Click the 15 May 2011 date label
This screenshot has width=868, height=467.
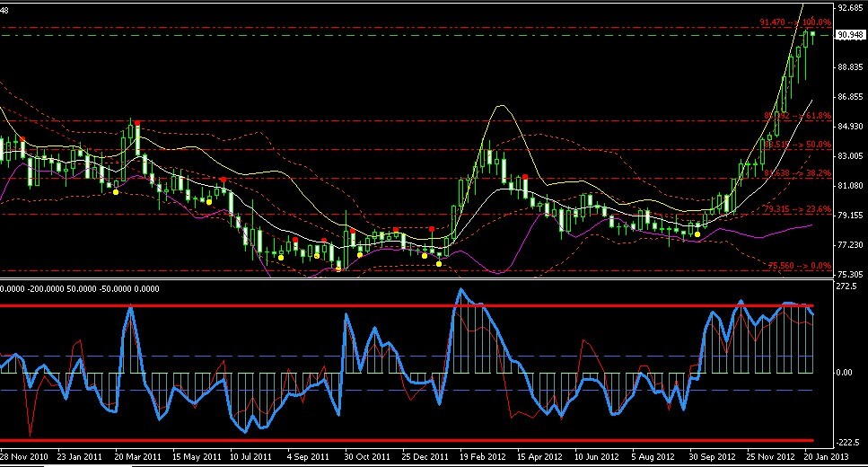197,457
